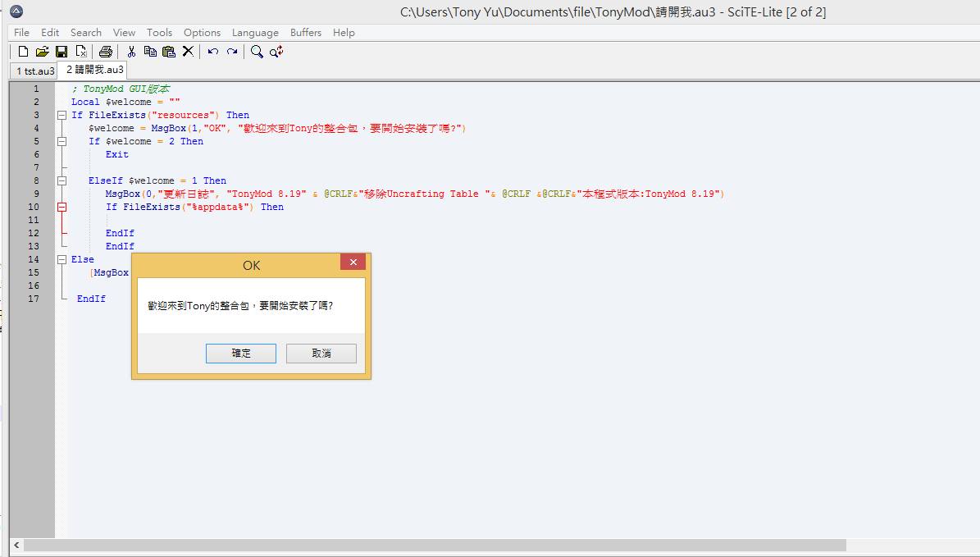Undo the last edit via toolbar
The image size is (980, 557).
coord(213,52)
